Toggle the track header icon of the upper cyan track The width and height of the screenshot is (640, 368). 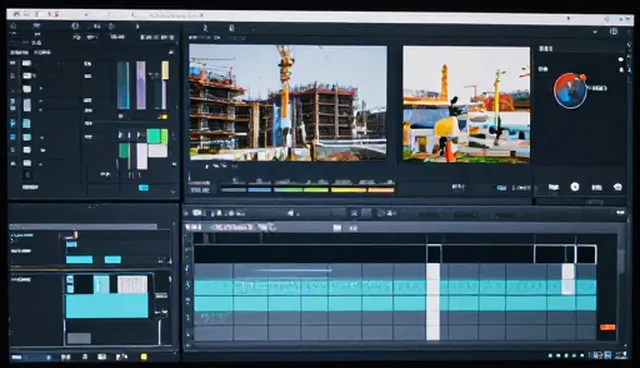(x=188, y=284)
